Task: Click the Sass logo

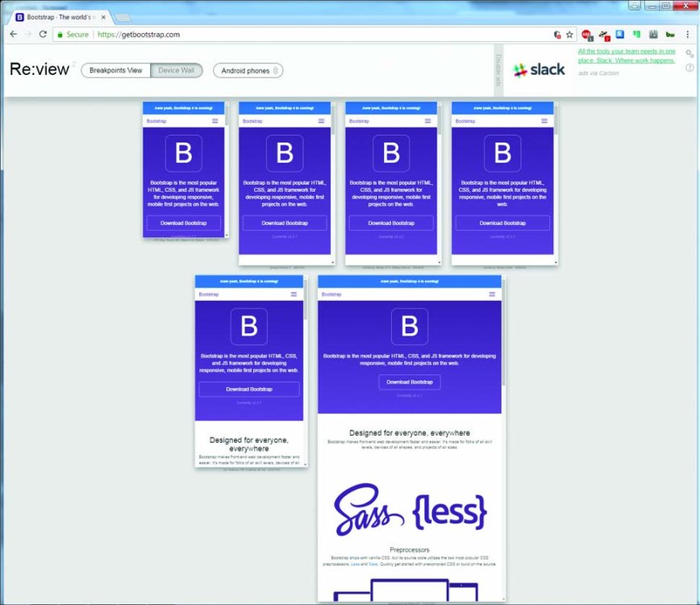Action: tap(369, 510)
